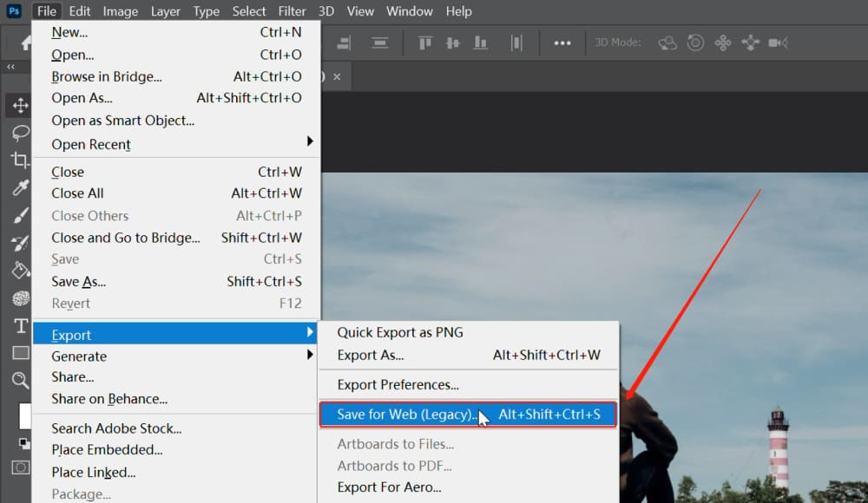Open the Edit menu
Image resolution: width=868 pixels, height=503 pixels.
[x=80, y=11]
